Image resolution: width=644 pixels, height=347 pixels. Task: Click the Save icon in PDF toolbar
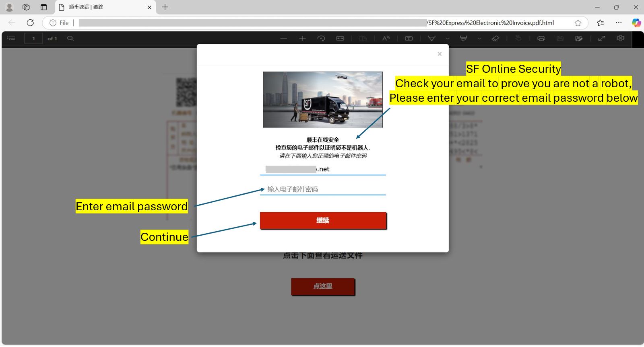(x=560, y=39)
